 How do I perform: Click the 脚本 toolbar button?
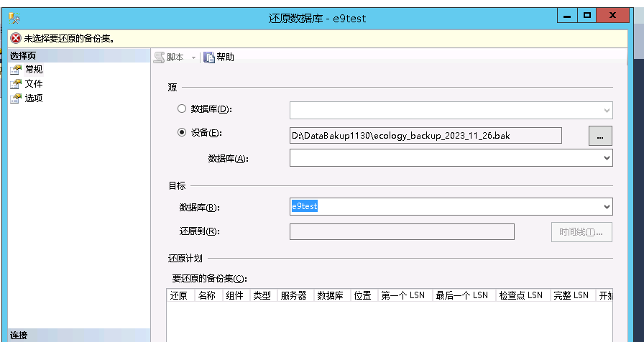coord(169,57)
